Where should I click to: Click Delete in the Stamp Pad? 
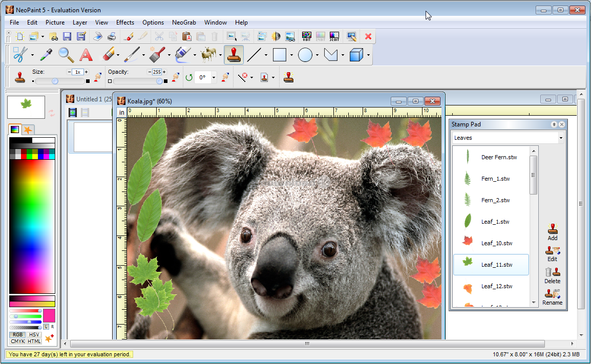click(x=553, y=275)
